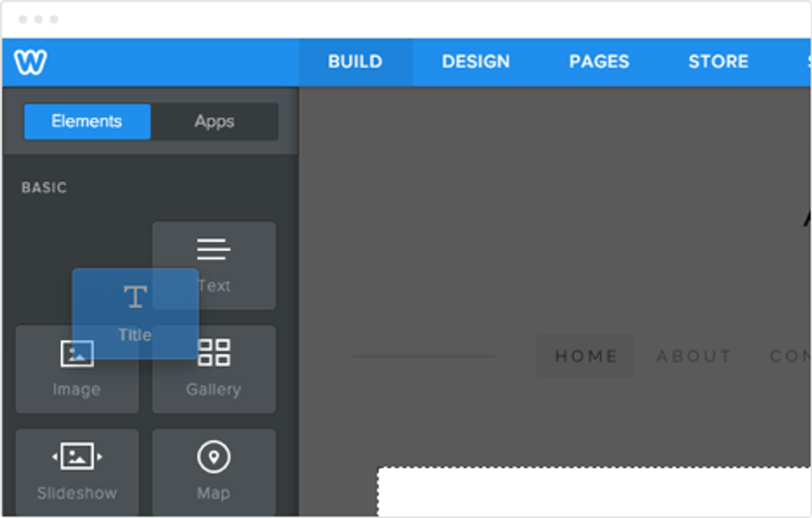The height and width of the screenshot is (518, 812).
Task: Go to the PAGES tab
Action: pyautogui.click(x=599, y=62)
